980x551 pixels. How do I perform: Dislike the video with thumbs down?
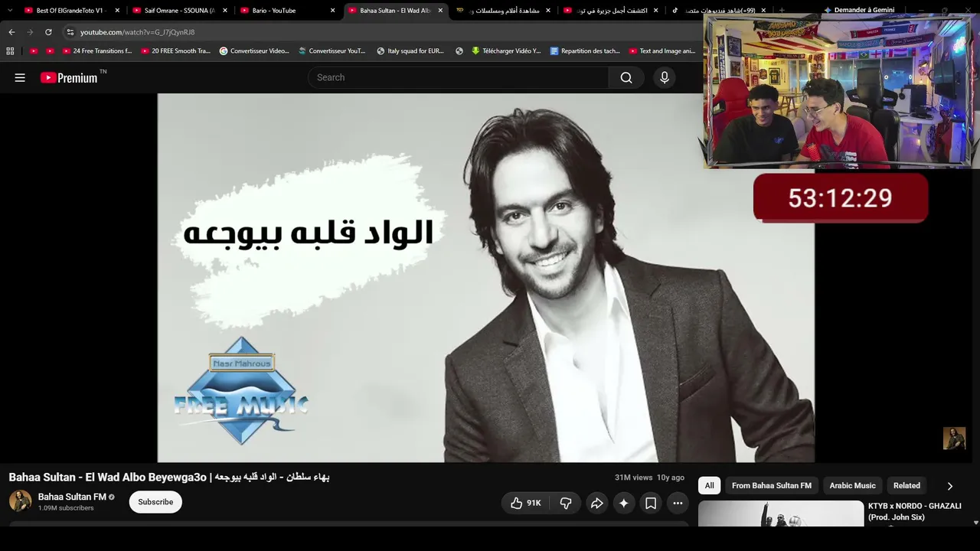(x=566, y=503)
